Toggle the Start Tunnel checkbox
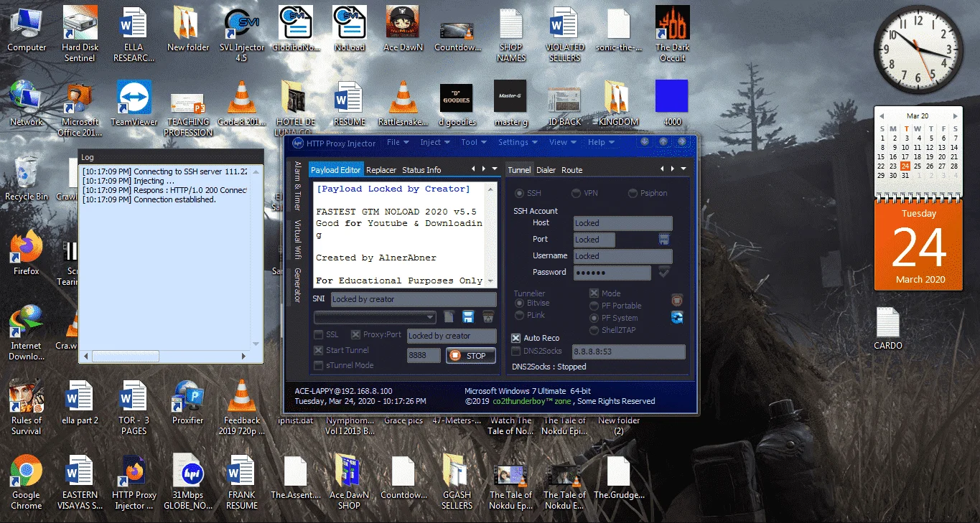This screenshot has height=523, width=980. pos(318,350)
